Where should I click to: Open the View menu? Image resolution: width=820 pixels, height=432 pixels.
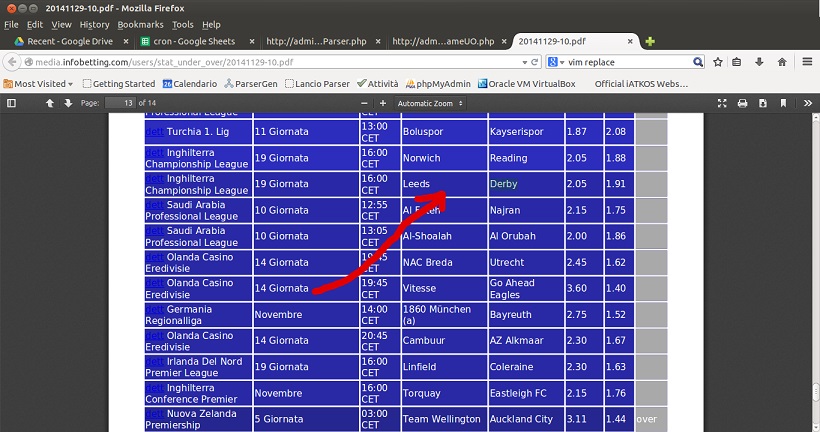pyautogui.click(x=61, y=25)
